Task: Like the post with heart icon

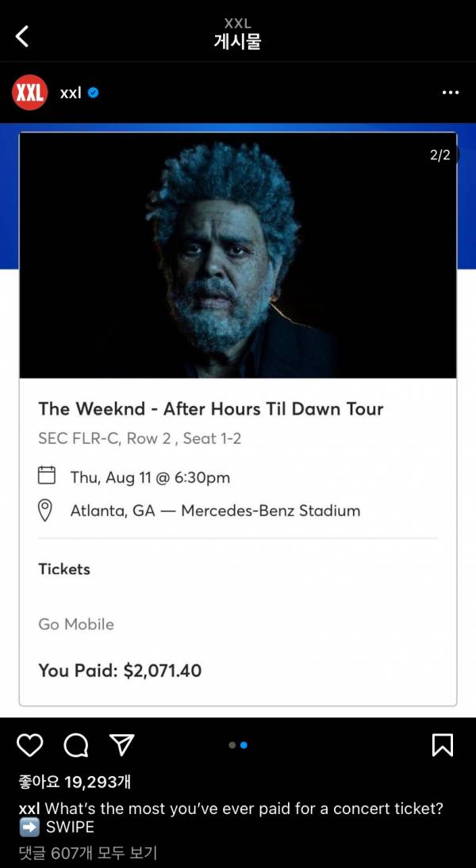Action: coord(29,745)
